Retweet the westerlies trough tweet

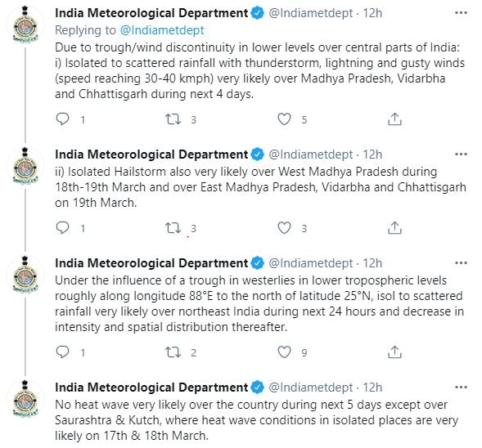coord(173,352)
